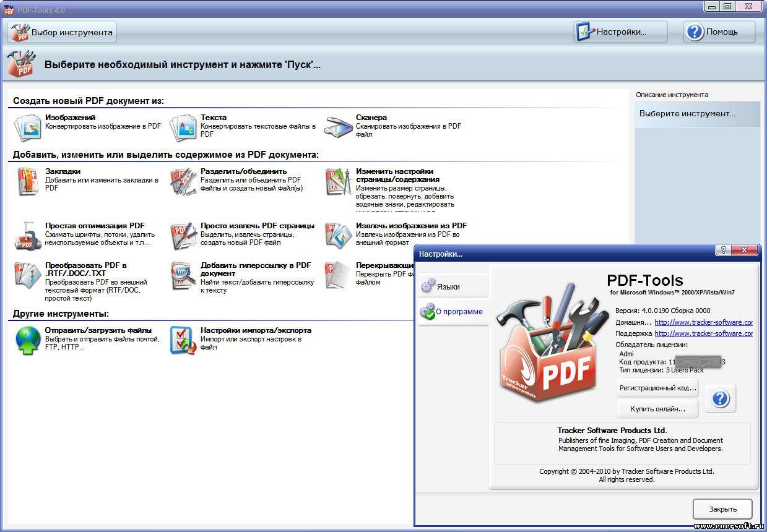The height and width of the screenshot is (532, 767).
Task: Click the Отправить/загрузить файлы title
Action: point(98,330)
